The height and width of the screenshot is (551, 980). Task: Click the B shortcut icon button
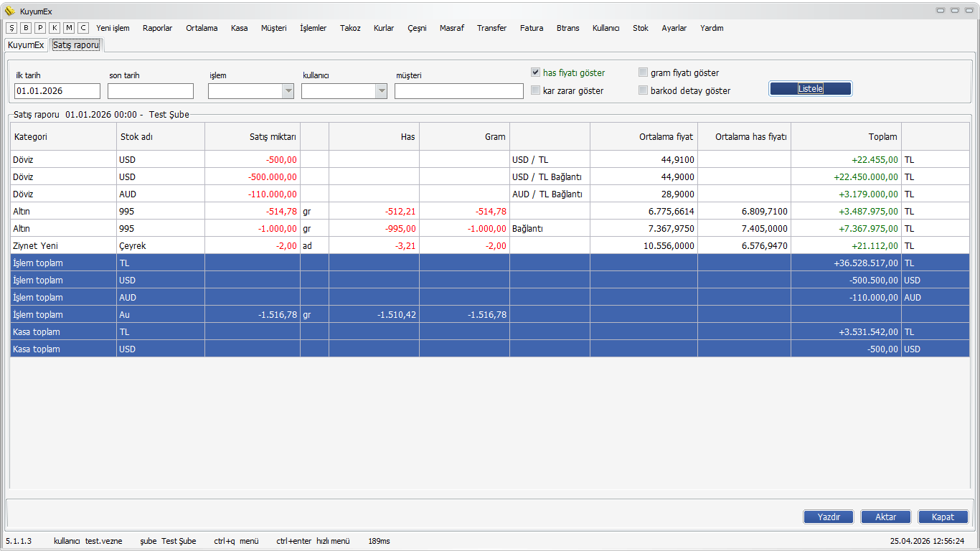pos(26,28)
